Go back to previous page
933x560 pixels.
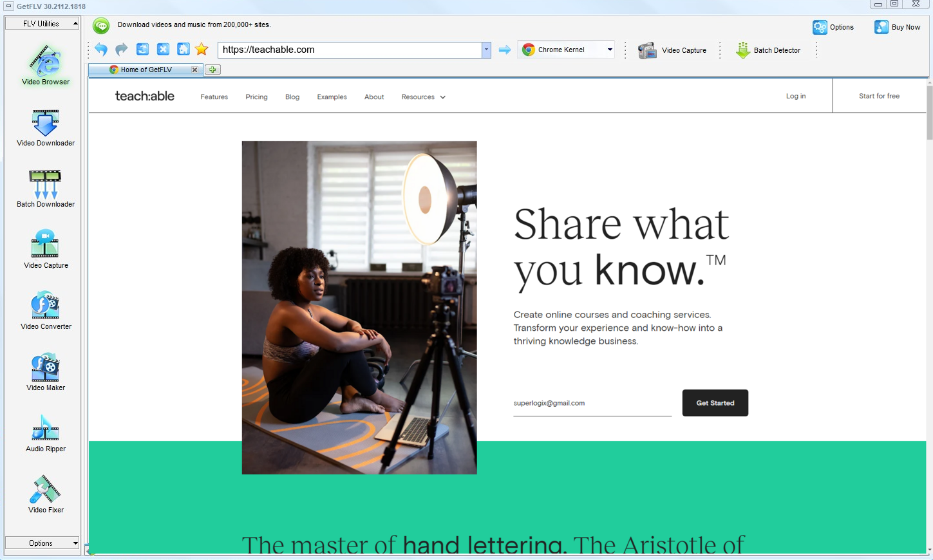pos(101,50)
